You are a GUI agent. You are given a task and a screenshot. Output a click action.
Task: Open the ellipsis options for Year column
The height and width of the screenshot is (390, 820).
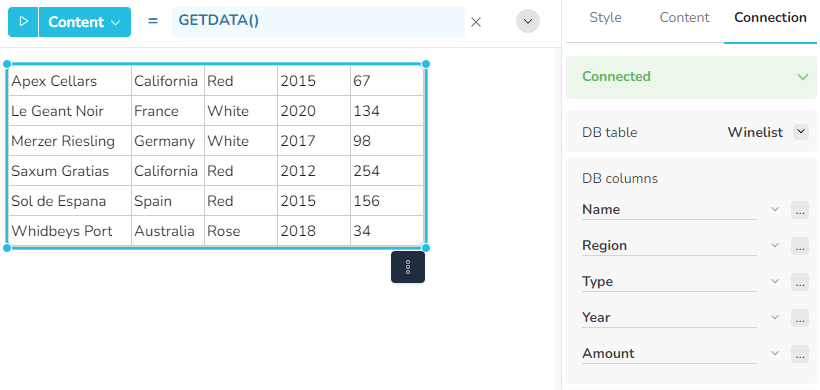800,317
